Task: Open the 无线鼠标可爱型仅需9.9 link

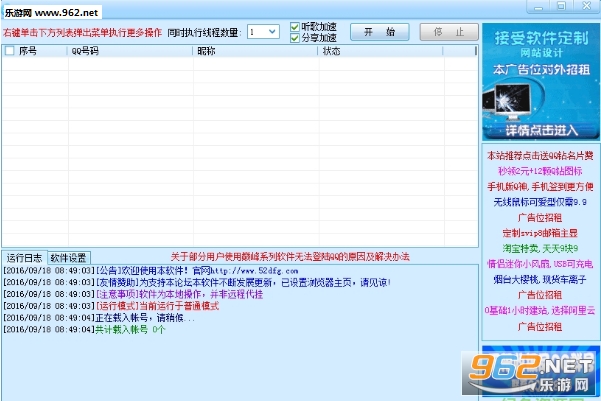Action: point(540,202)
